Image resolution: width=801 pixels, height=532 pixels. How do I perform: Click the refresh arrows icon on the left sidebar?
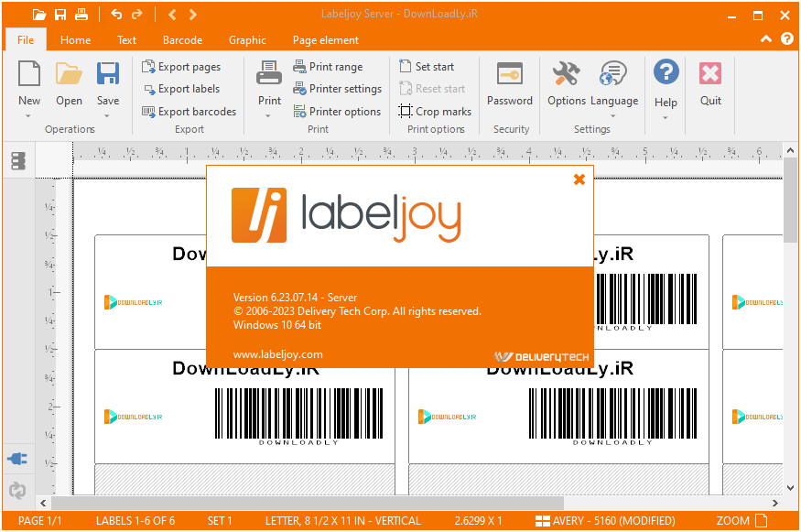point(17,491)
